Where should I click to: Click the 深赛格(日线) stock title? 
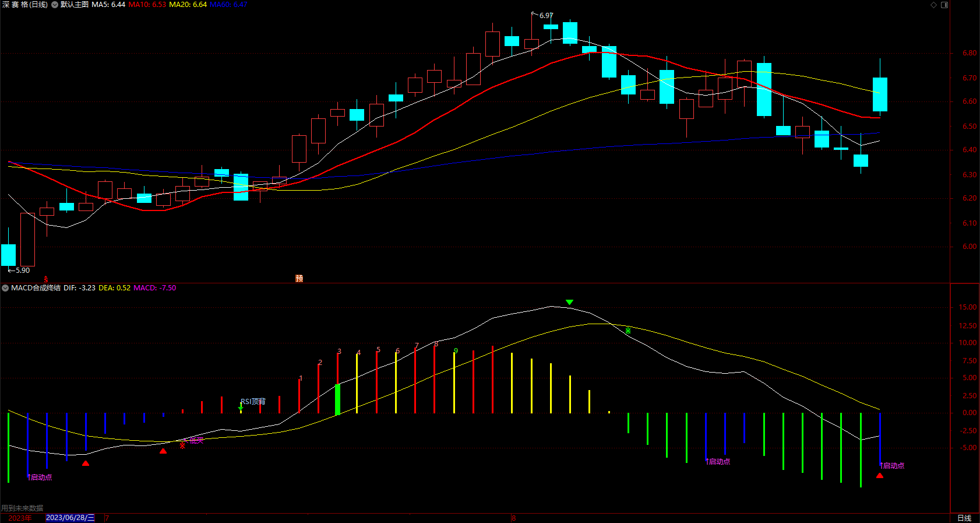pos(24,5)
